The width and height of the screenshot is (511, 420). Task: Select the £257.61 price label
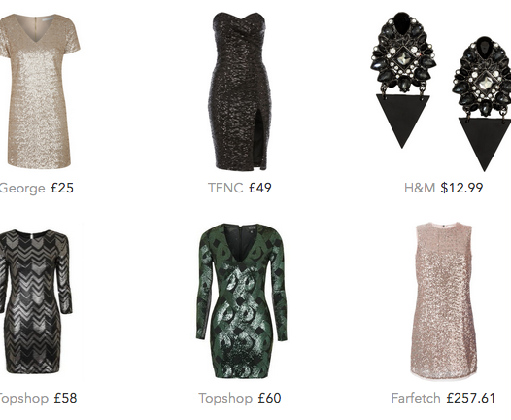click(471, 399)
